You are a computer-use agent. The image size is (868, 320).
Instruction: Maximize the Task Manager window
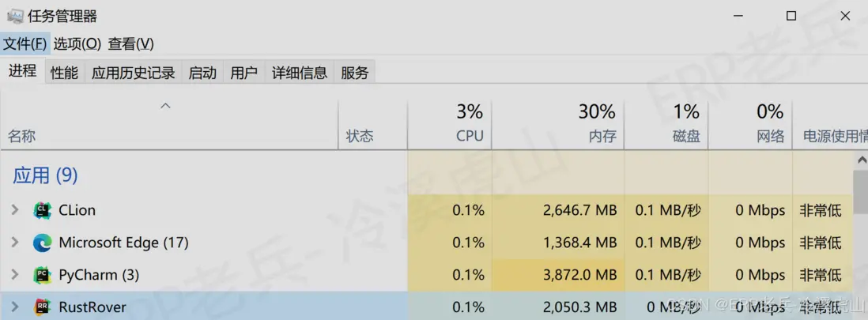tap(791, 17)
